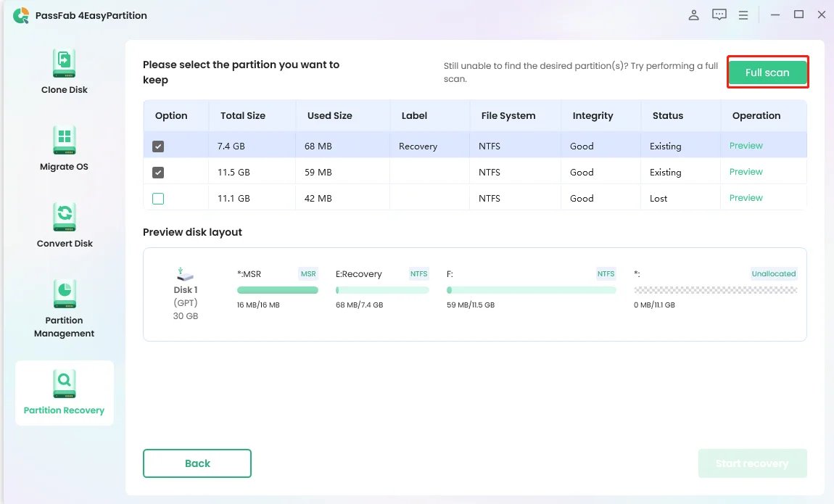The height and width of the screenshot is (504, 834).
Task: Click the E:Recovery partition usage bar
Action: click(382, 290)
